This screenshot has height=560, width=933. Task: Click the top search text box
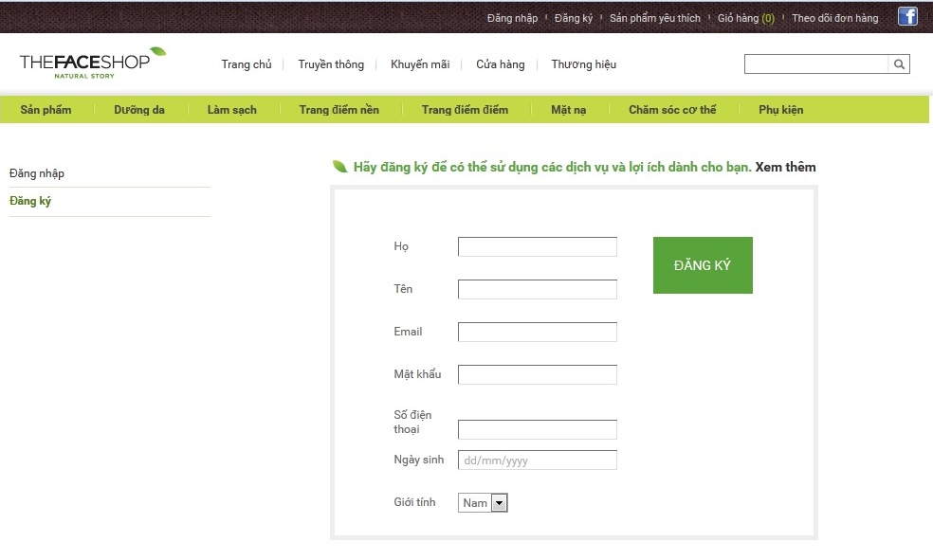click(816, 64)
